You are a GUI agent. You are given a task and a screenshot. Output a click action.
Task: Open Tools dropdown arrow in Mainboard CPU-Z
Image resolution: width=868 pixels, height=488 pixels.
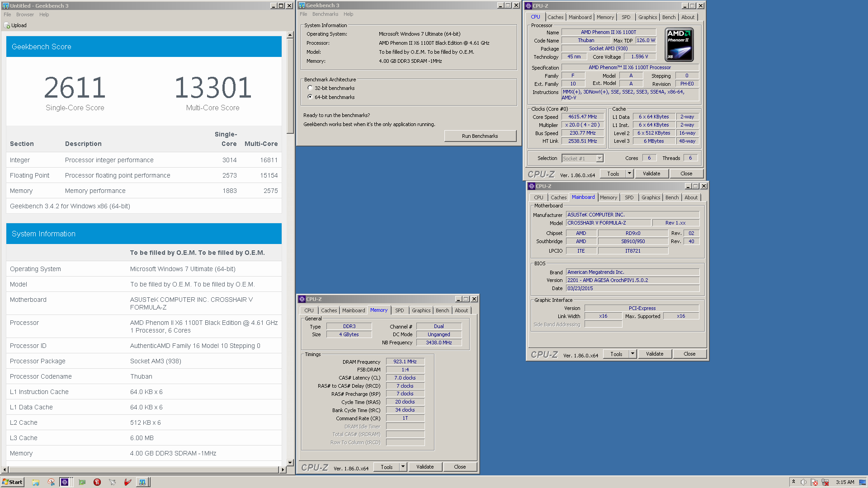[x=632, y=354]
